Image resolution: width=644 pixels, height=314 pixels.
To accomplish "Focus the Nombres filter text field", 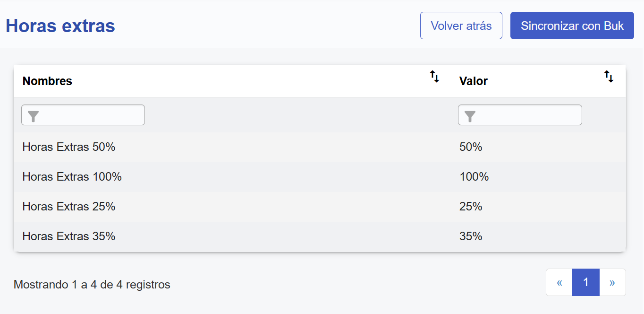I will coord(90,115).
